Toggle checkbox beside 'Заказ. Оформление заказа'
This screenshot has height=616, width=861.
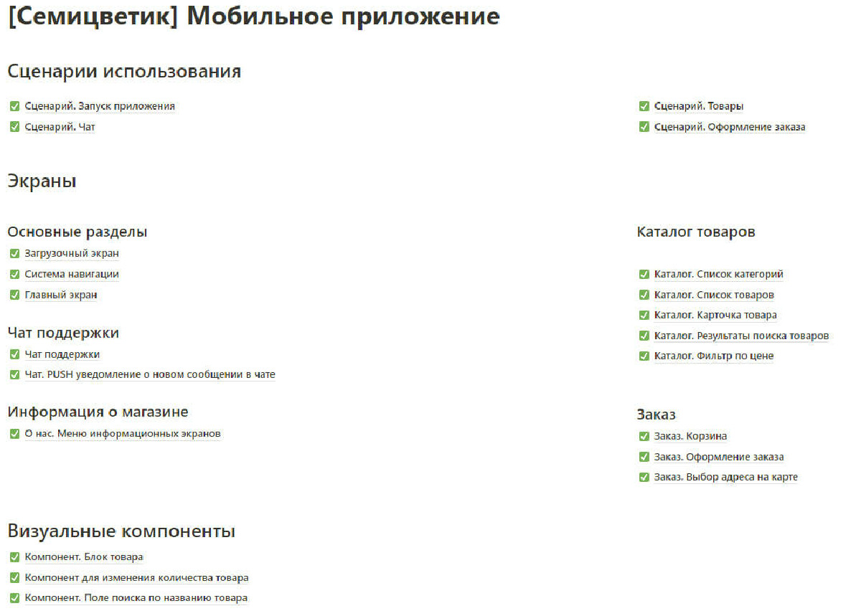pos(644,457)
